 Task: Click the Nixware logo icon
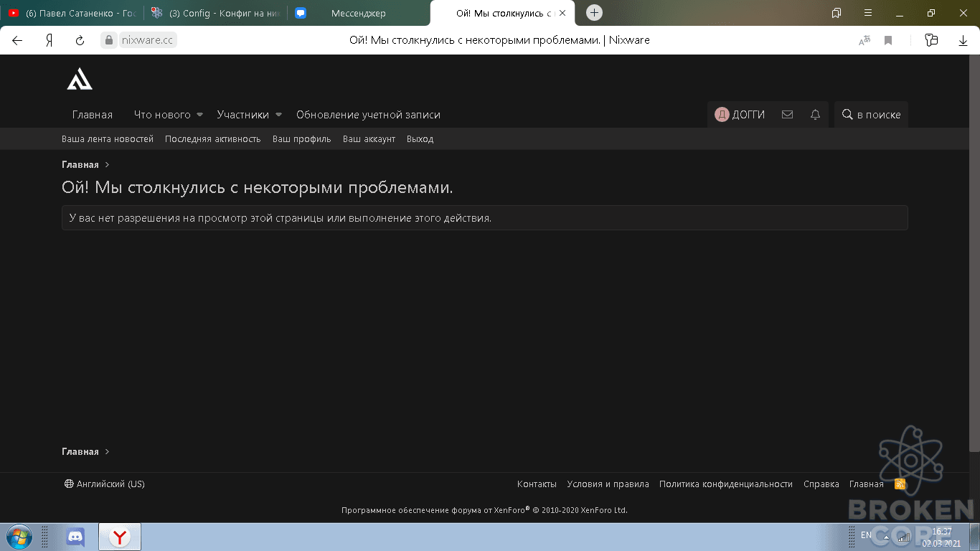[80, 79]
